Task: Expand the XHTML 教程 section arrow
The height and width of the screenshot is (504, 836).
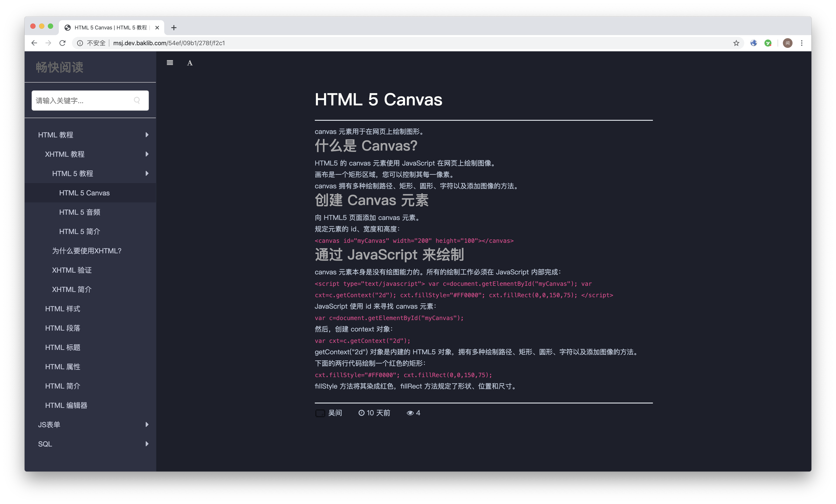Action: 147,154
